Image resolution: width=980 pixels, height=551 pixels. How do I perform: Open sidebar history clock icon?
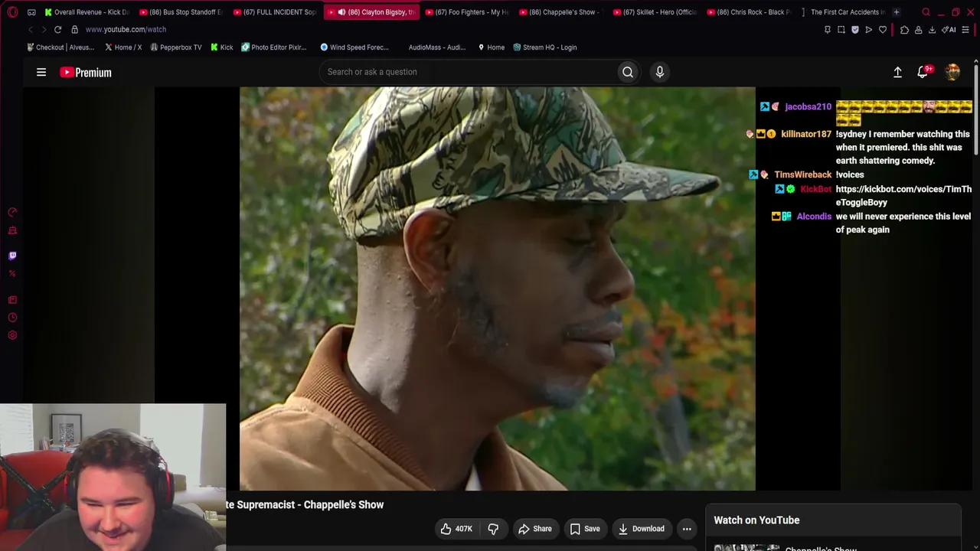12,318
